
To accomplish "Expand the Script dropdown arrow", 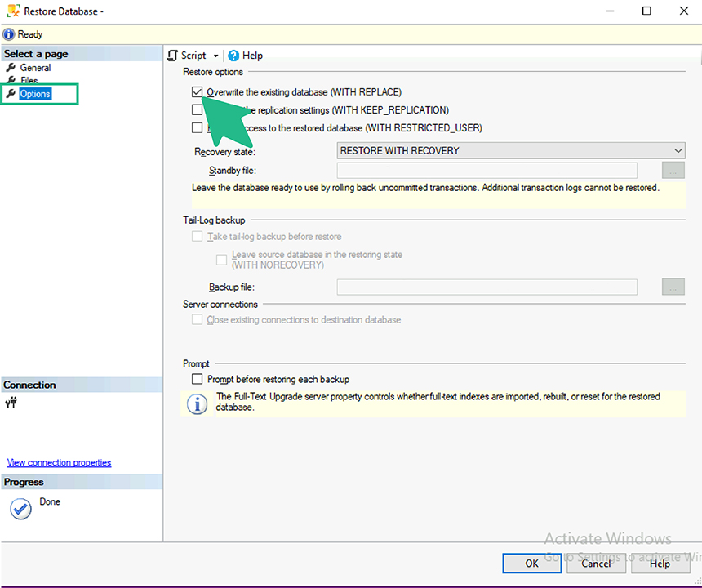I will click(x=216, y=56).
